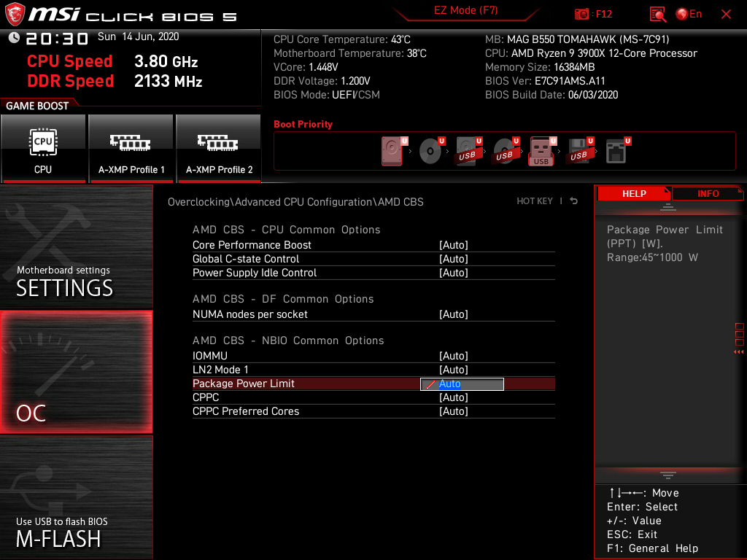Take a screenshot with the F12 camera icon
This screenshot has height=560, width=747.
(x=581, y=15)
